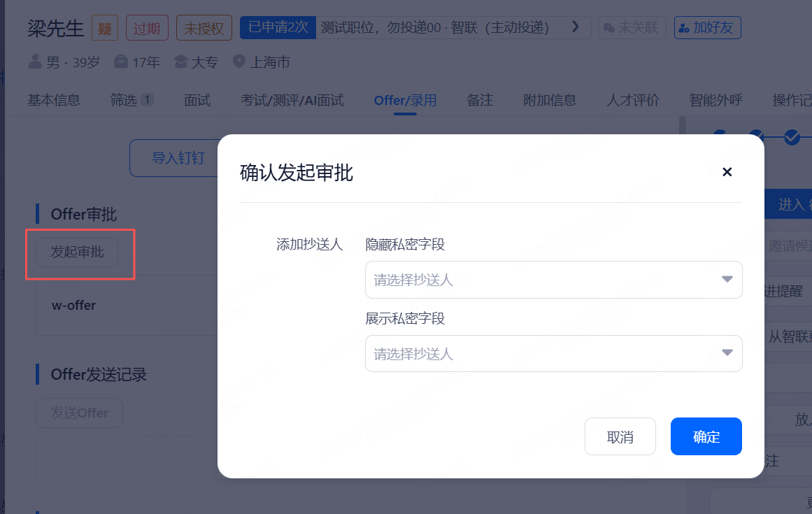The height and width of the screenshot is (514, 812).
Task: Select the 人才评价 tab
Action: click(x=633, y=100)
